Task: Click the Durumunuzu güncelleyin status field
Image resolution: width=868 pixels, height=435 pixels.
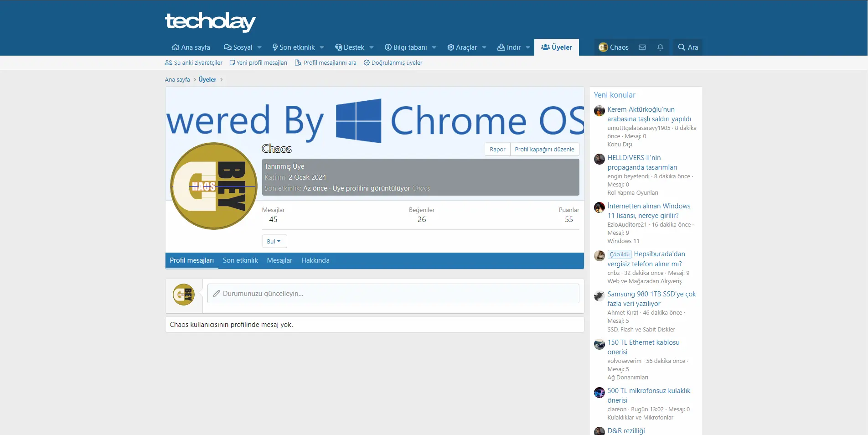Action: coord(393,294)
